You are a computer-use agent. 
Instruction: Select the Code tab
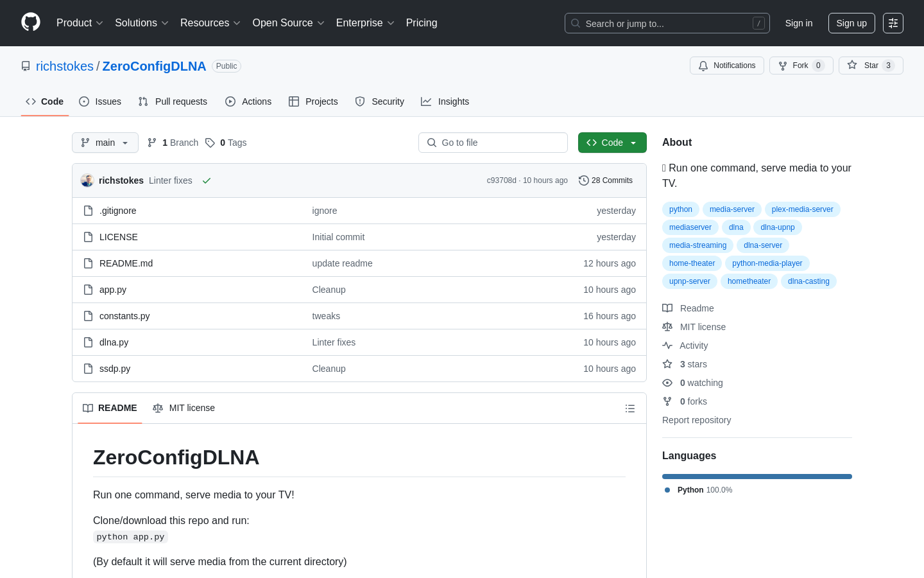[x=45, y=101]
